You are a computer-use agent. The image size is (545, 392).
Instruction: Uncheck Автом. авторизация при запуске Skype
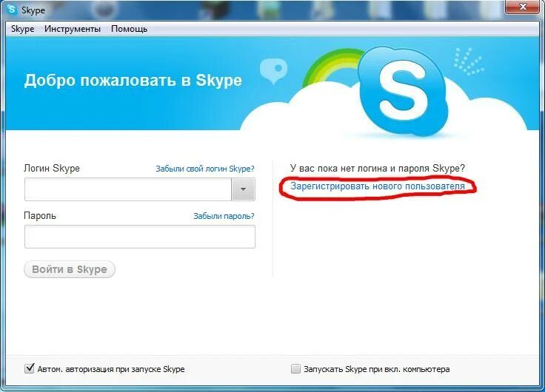coord(30,368)
